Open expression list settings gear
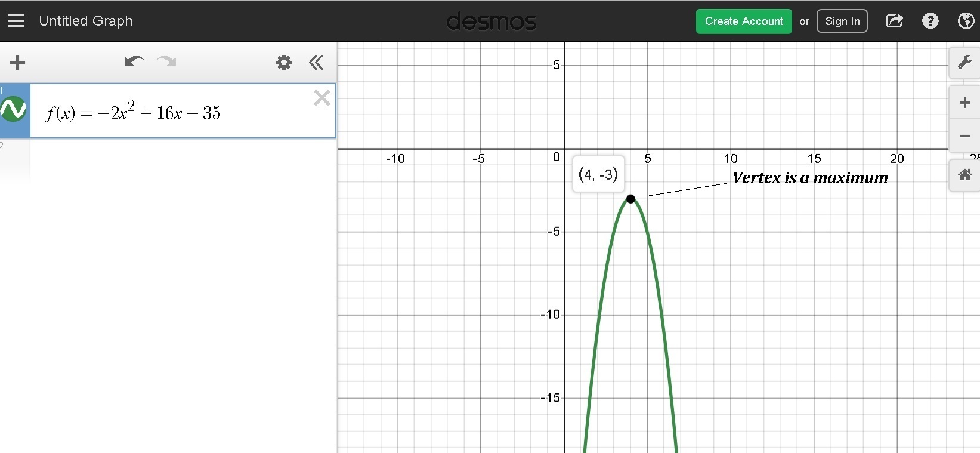The image size is (980, 453). (284, 62)
